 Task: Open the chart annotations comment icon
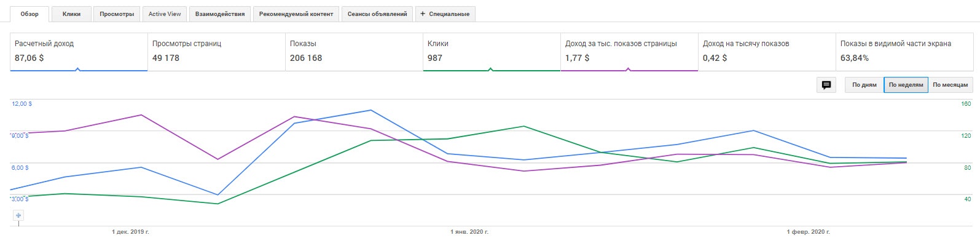pyautogui.click(x=826, y=85)
